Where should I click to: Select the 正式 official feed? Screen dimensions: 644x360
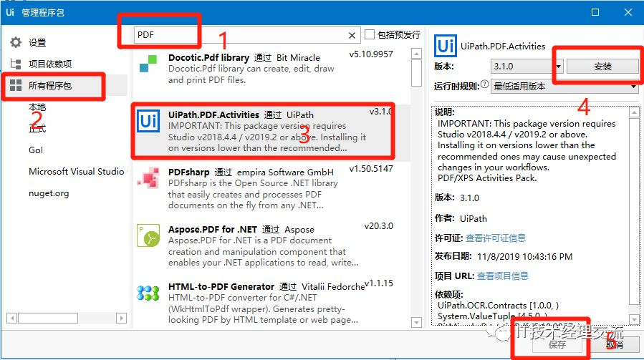(x=37, y=129)
